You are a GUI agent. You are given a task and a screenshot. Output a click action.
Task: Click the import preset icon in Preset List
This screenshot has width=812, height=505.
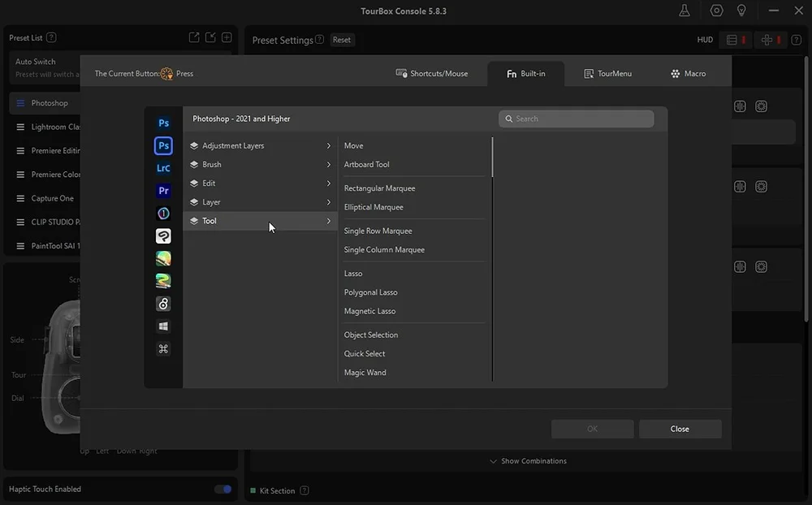coord(210,37)
